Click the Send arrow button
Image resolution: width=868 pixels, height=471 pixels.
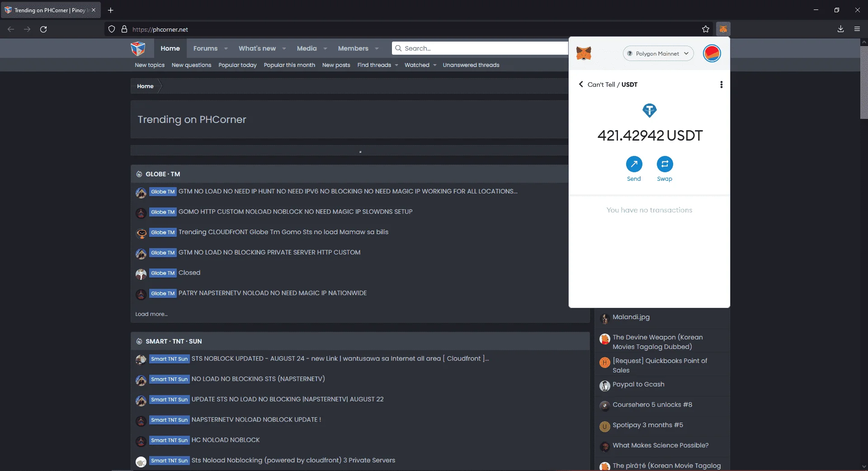(634, 164)
